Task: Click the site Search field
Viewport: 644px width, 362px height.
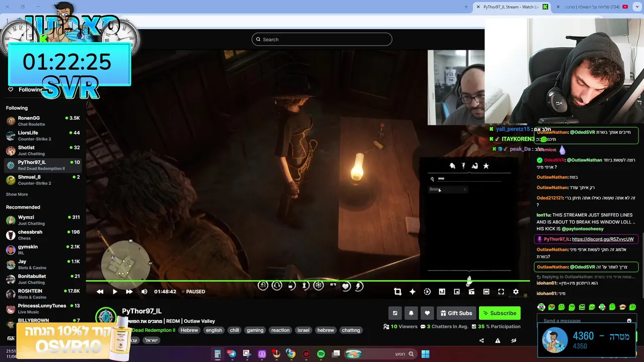Action: point(322,39)
